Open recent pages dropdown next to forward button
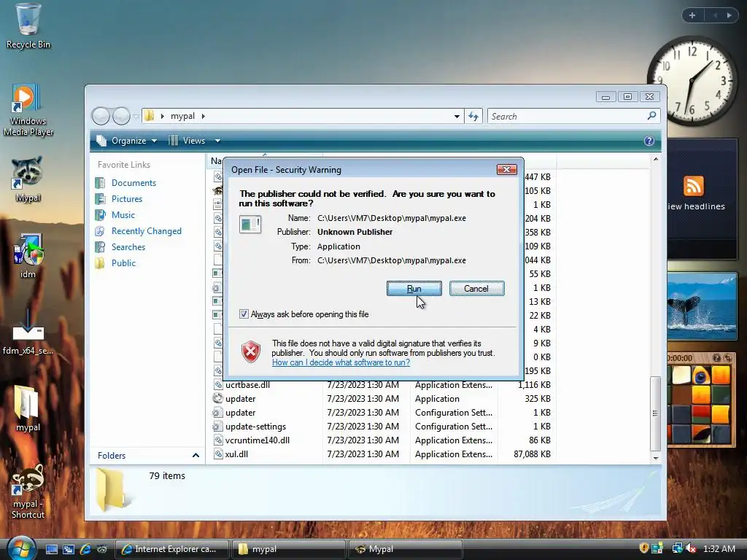This screenshot has height=560, width=747. tap(136, 116)
